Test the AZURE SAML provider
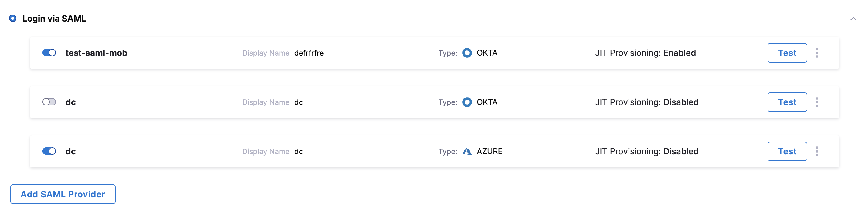 [787, 151]
